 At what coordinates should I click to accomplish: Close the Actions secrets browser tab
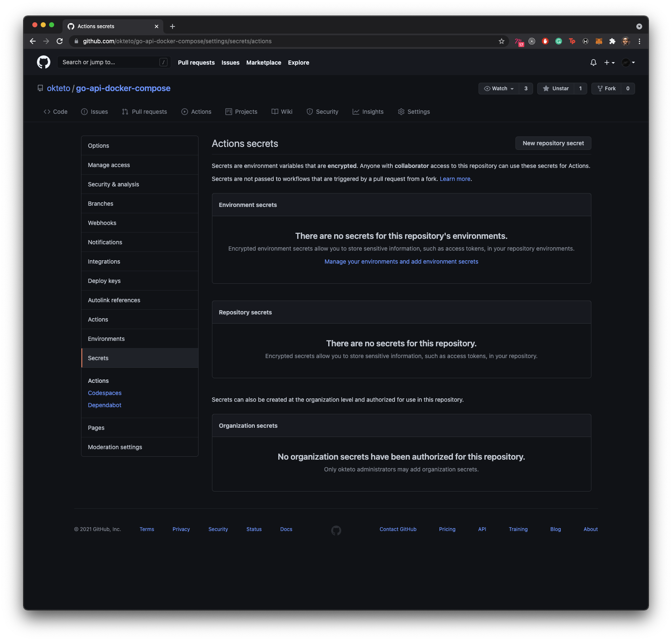pos(157,26)
